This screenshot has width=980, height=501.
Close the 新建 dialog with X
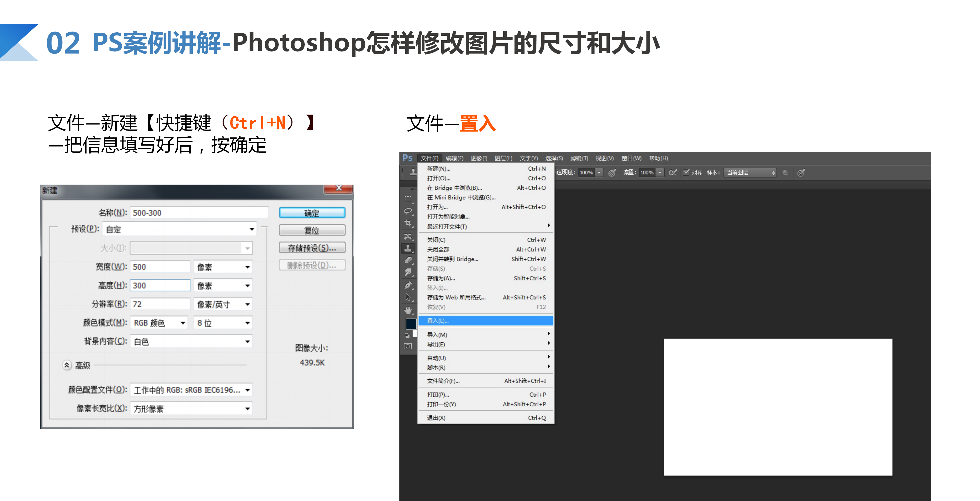pyautogui.click(x=338, y=188)
